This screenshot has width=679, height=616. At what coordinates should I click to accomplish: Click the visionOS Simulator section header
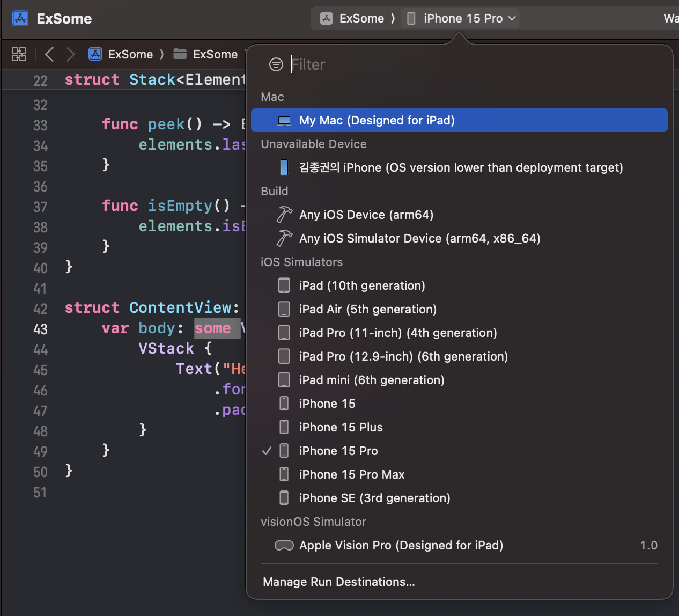tap(313, 522)
